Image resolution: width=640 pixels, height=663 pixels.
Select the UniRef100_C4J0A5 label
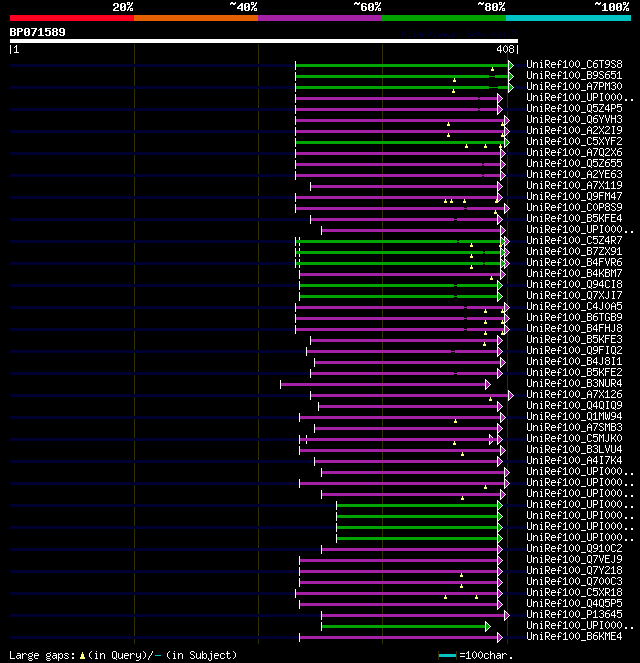click(574, 306)
